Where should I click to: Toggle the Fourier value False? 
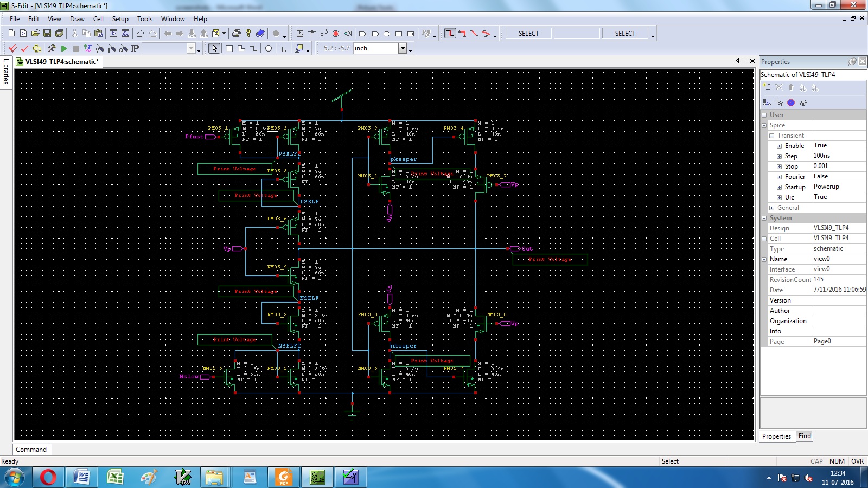point(839,176)
